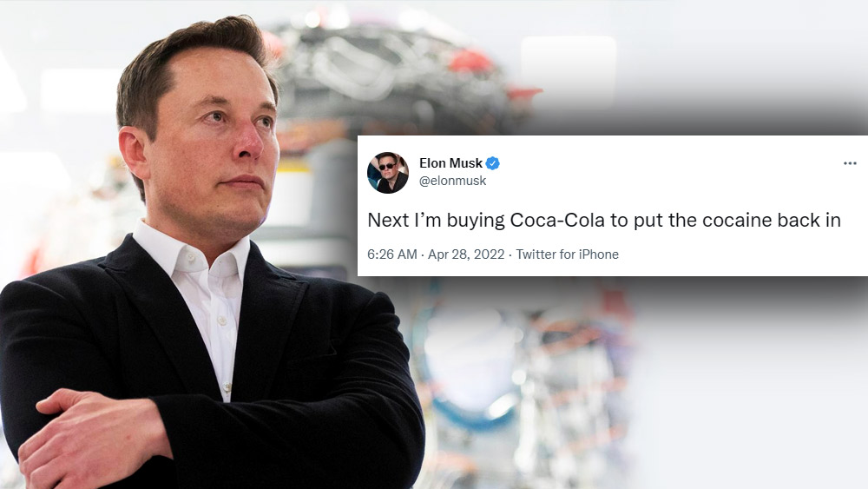The width and height of the screenshot is (868, 489).
Task: Click the 6:26 AM timestamp
Action: pyautogui.click(x=392, y=254)
